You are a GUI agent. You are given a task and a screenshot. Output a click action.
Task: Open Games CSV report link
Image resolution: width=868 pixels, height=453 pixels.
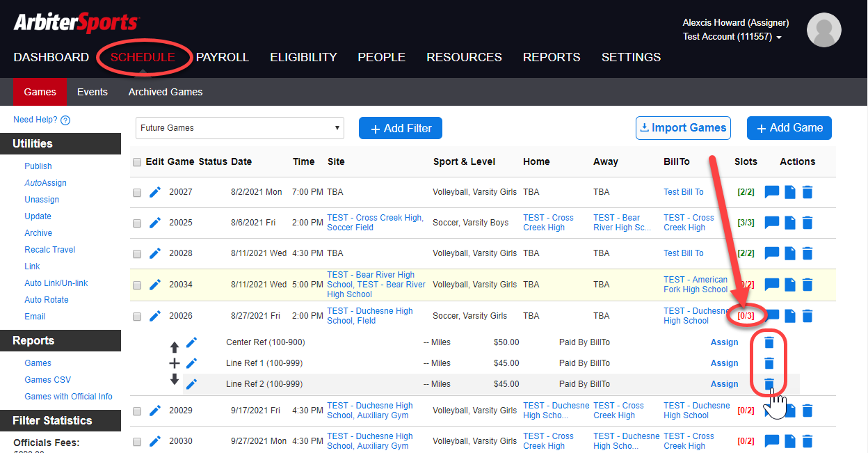(47, 380)
